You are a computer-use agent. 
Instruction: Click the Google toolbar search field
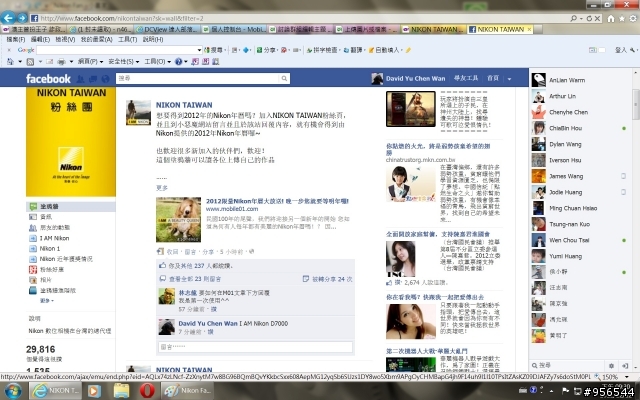coord(116,50)
